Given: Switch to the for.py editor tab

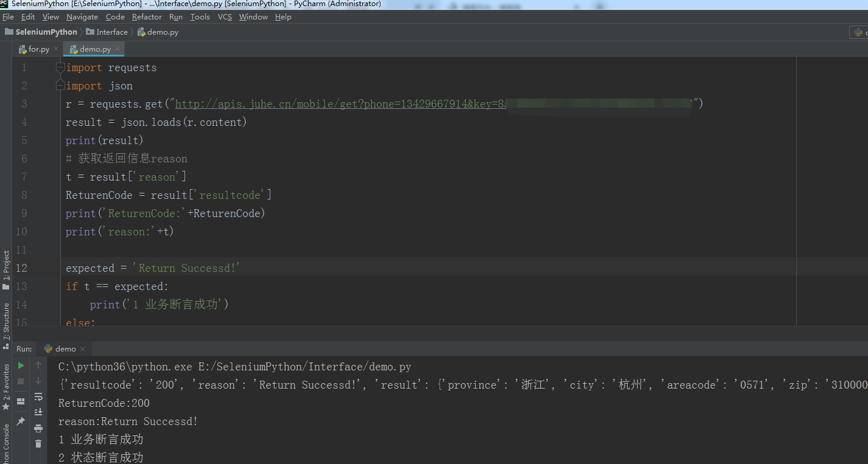Looking at the screenshot, I should (x=38, y=49).
